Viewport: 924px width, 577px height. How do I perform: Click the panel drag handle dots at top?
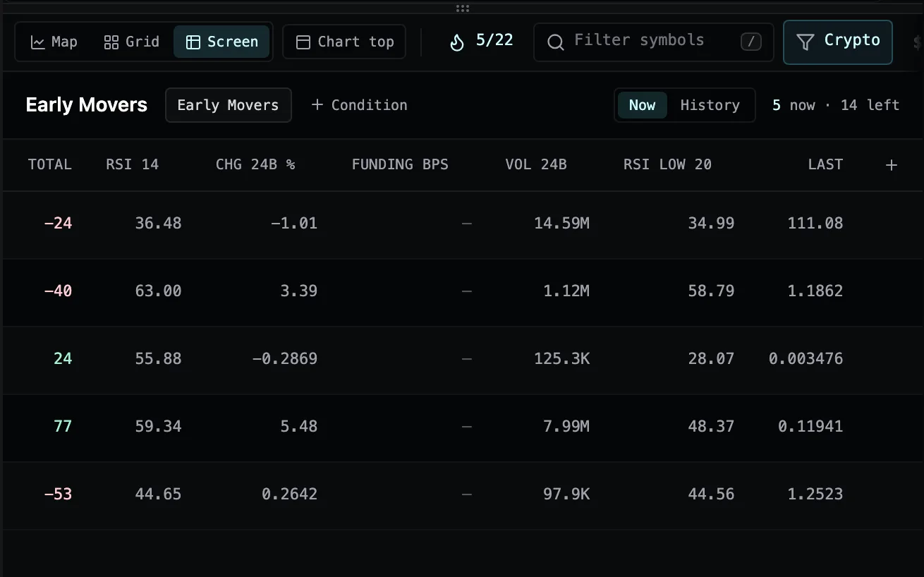click(x=463, y=8)
